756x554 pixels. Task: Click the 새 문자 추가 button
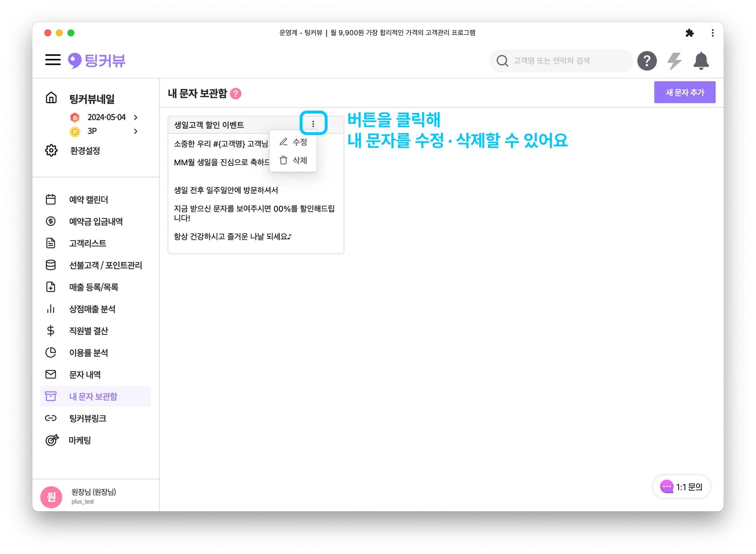coord(684,92)
